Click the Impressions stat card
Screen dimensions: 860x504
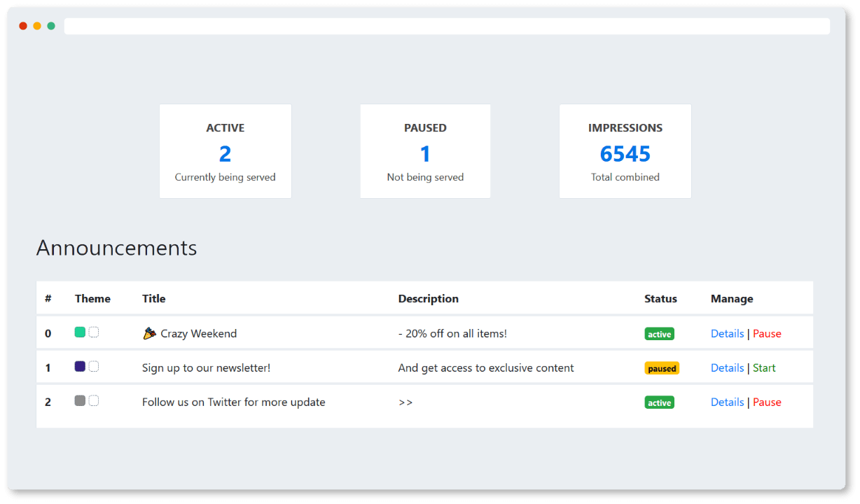click(x=625, y=151)
